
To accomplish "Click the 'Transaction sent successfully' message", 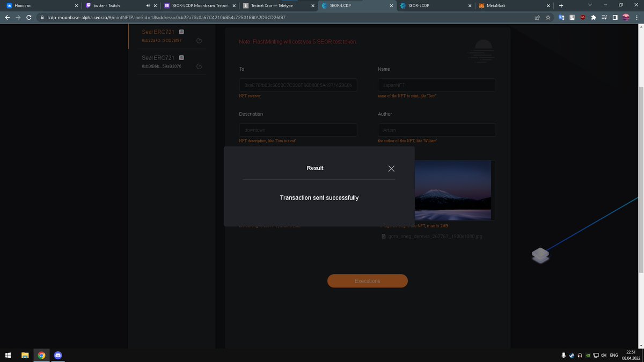I will (x=319, y=198).
